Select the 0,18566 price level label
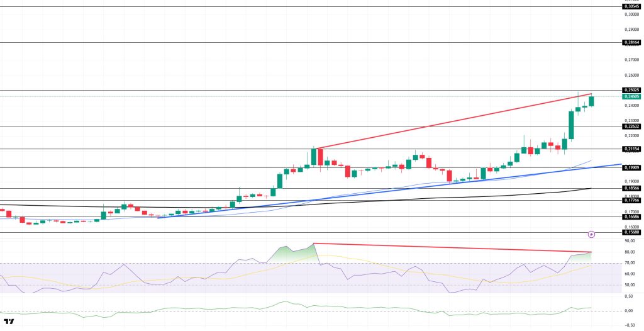 tap(631, 188)
